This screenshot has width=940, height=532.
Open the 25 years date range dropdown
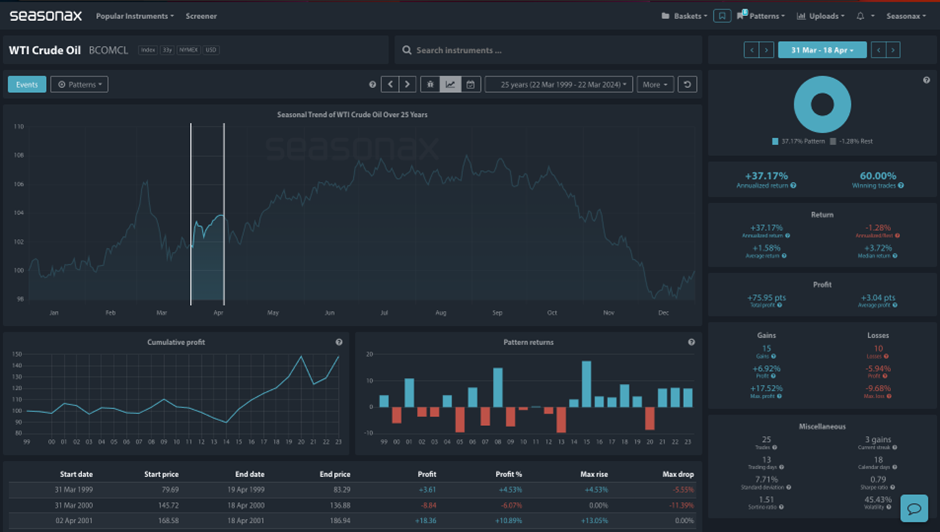(558, 85)
